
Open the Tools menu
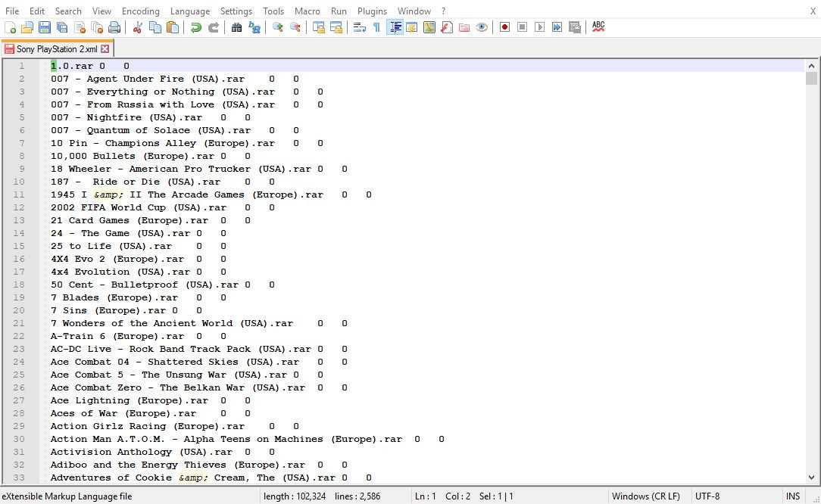(273, 11)
